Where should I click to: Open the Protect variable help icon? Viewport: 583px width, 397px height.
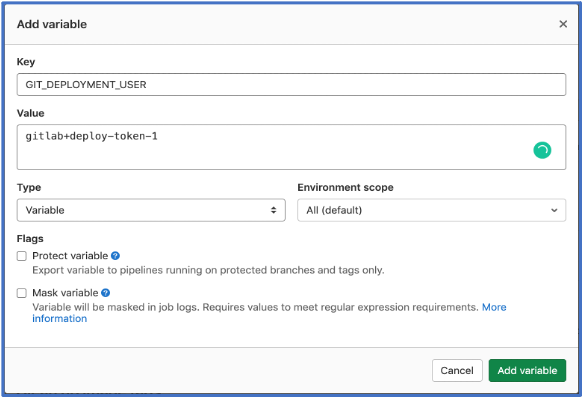click(x=115, y=256)
